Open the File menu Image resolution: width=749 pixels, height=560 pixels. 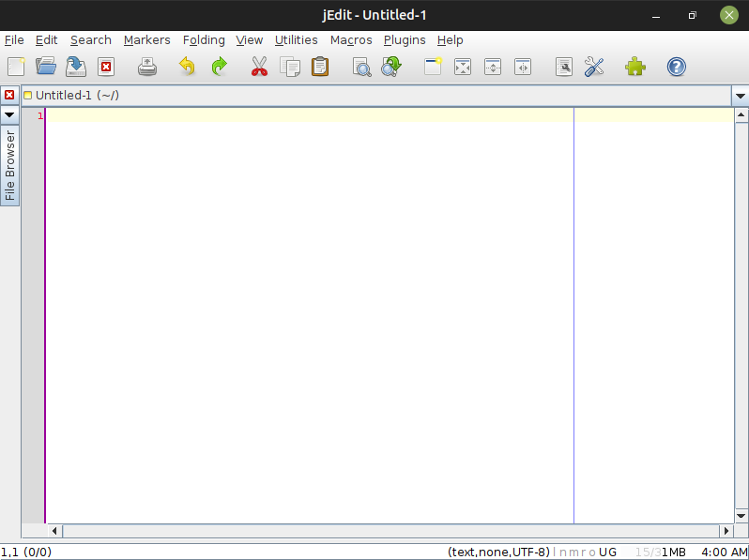pyautogui.click(x=14, y=40)
